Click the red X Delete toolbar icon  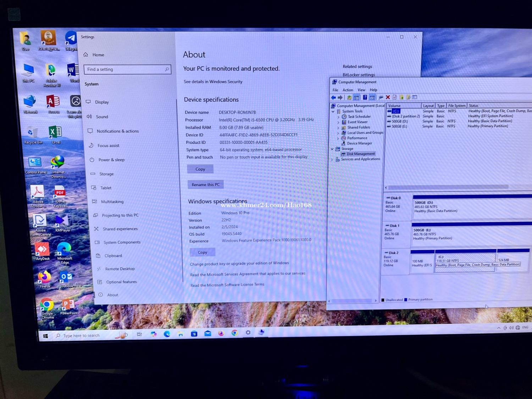[388, 97]
